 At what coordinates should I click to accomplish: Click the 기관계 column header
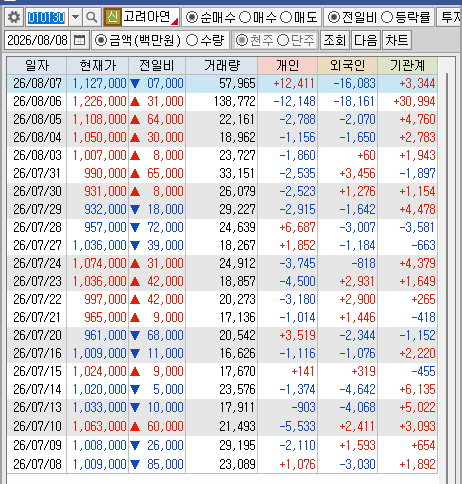click(408, 65)
